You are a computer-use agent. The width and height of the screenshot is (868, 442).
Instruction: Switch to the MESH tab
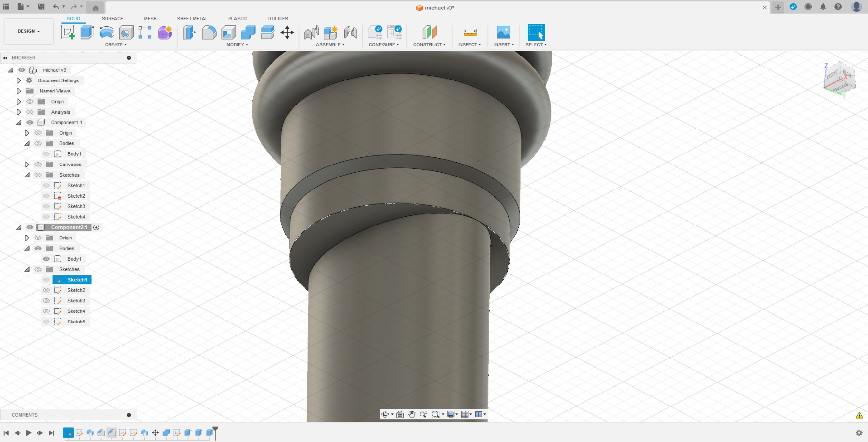tap(150, 18)
